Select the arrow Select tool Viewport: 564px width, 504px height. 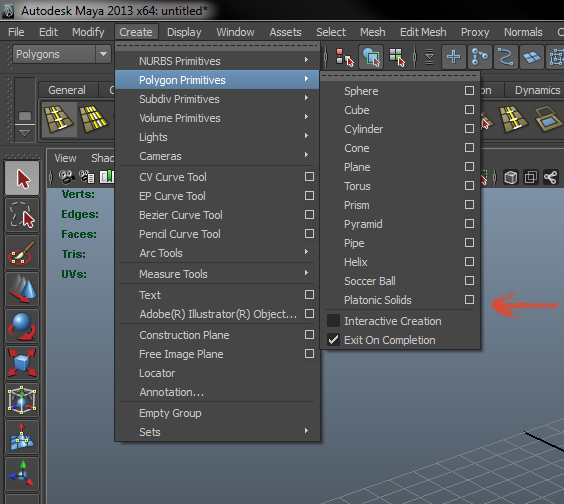click(x=22, y=178)
